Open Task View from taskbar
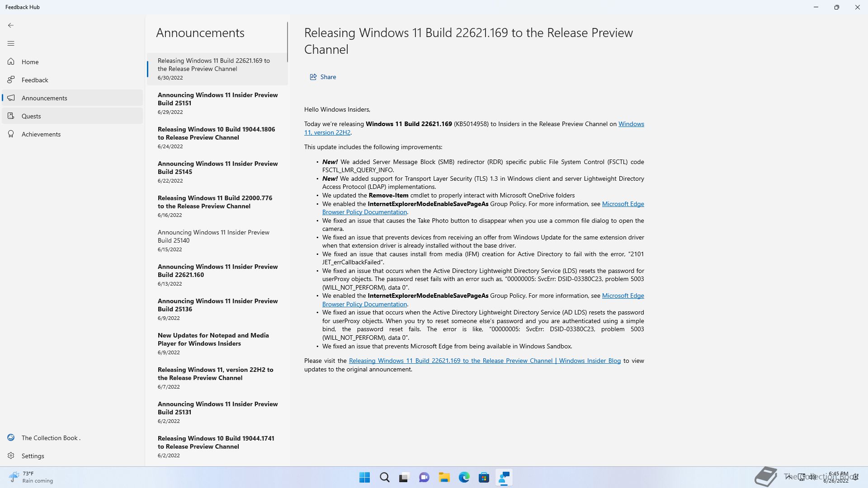The width and height of the screenshot is (868, 488). click(404, 478)
